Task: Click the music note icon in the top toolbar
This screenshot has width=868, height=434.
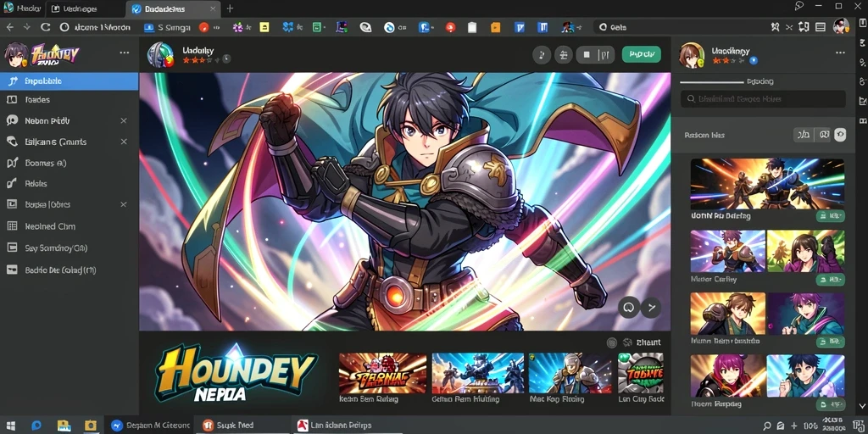Action: (x=542, y=54)
